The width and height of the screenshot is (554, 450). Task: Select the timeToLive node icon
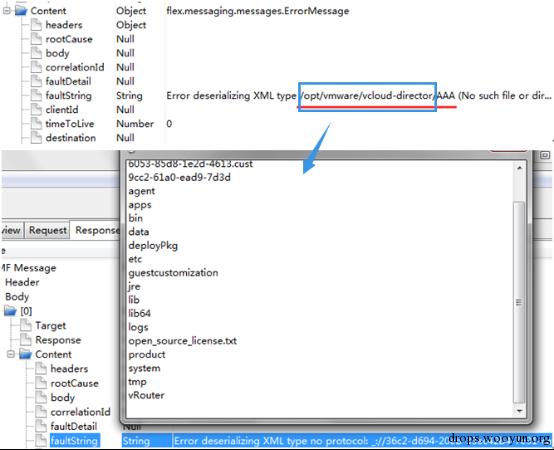(36, 123)
